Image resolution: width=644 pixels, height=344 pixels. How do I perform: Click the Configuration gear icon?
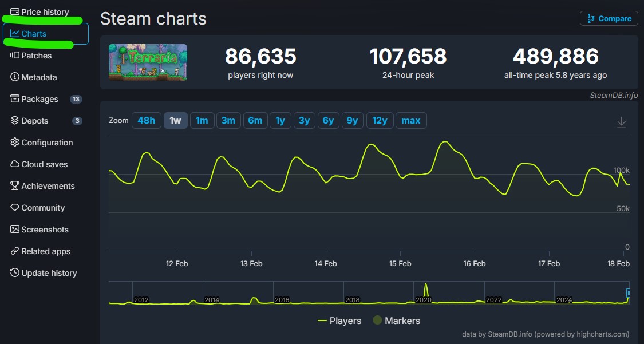(x=15, y=143)
